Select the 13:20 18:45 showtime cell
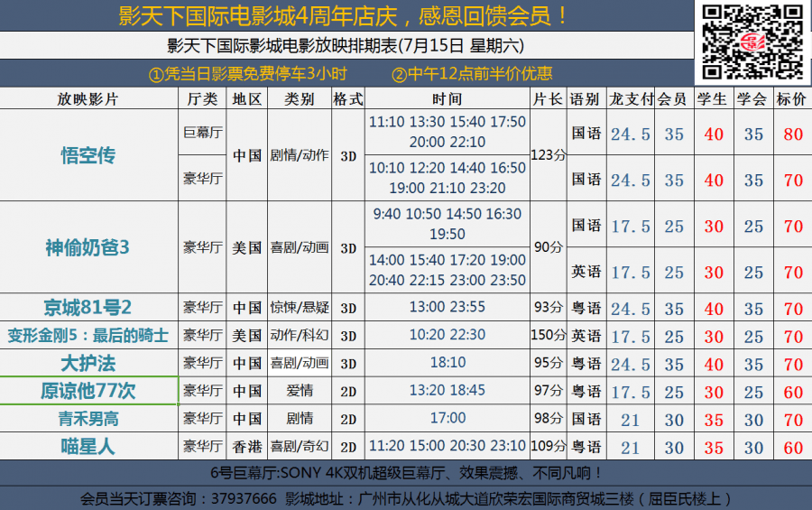Viewport: 812px width, 510px height. coord(448,390)
